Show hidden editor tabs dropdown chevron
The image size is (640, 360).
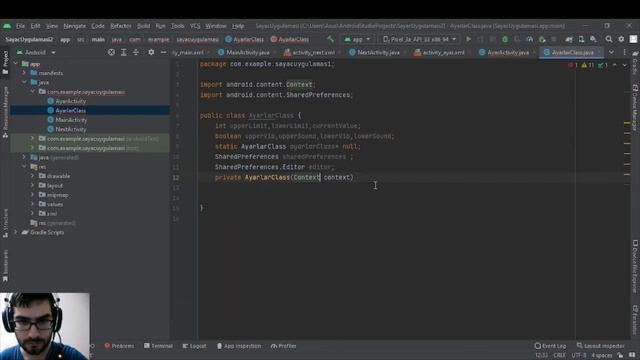611,52
